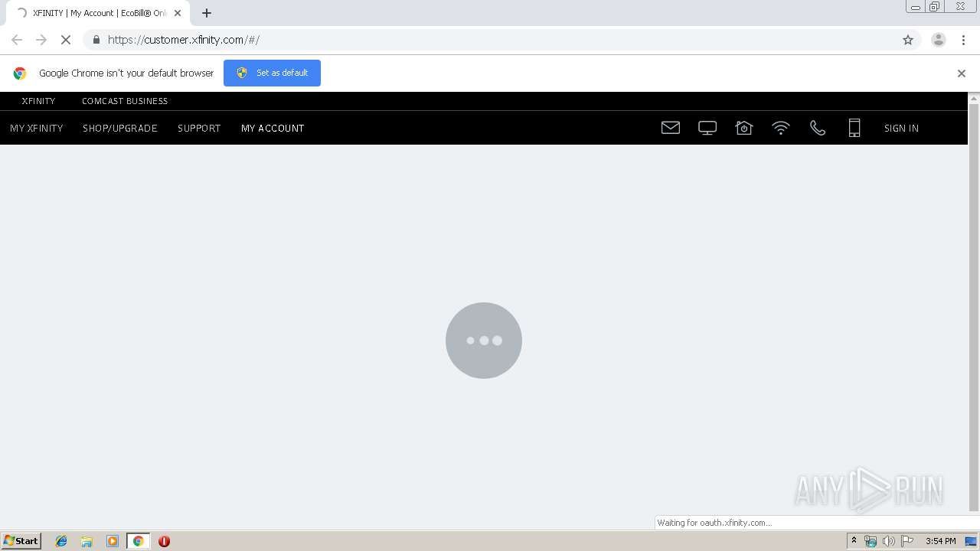Open Windows Explorer folder in taskbar
Viewport: 980px width, 551px height.
tap(87, 541)
